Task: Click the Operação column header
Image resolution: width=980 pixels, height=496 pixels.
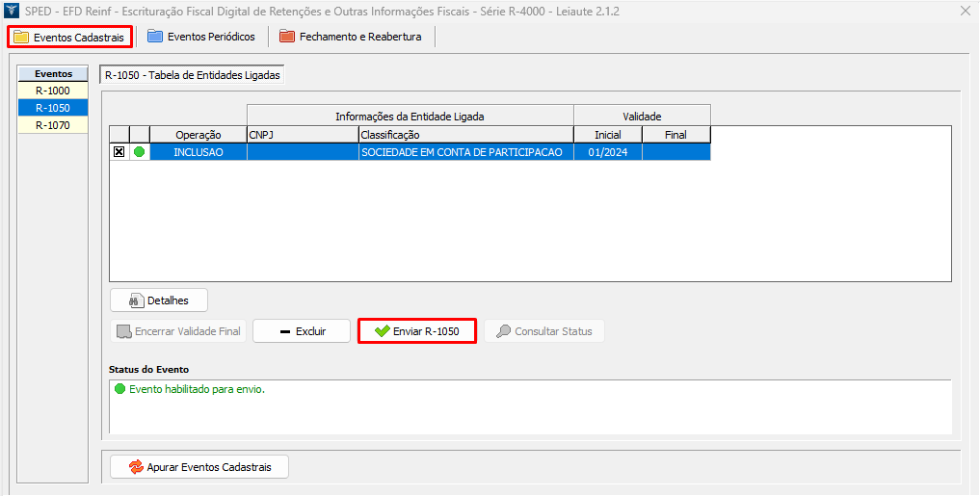Action: (x=199, y=135)
